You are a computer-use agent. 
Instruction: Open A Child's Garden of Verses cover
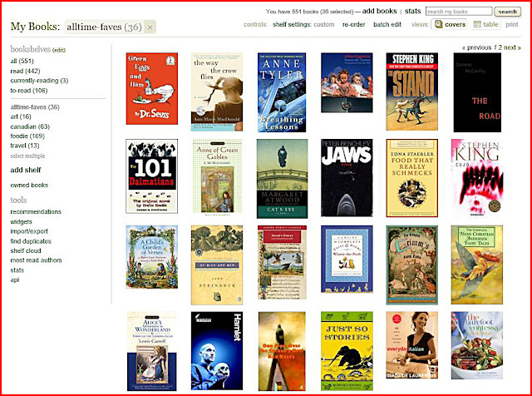coord(151,257)
